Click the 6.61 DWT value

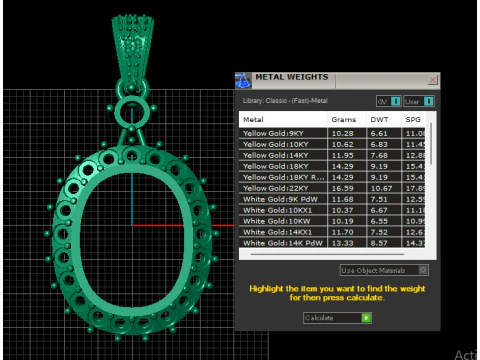tap(379, 133)
